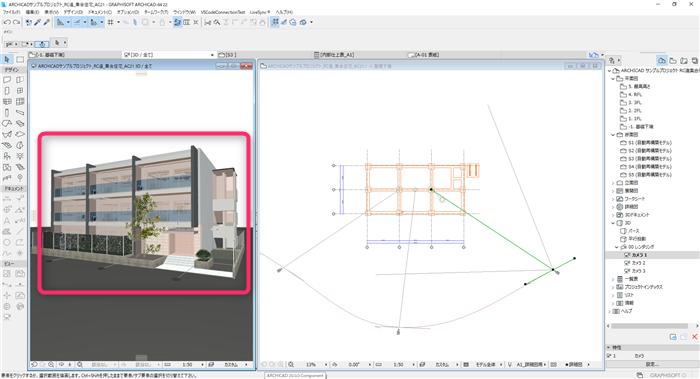
Task: Open the Project Map icon in navigator header
Action: coord(662,60)
